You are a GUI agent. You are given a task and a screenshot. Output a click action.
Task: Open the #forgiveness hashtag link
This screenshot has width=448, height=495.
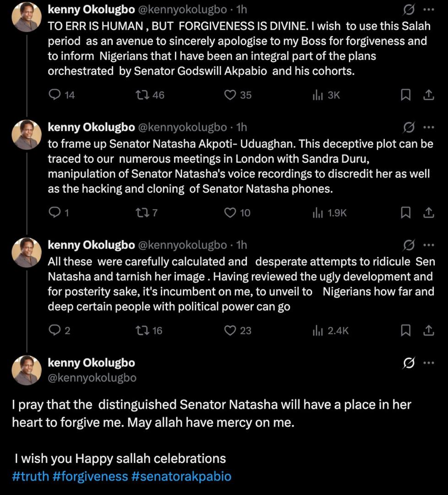coord(90,476)
